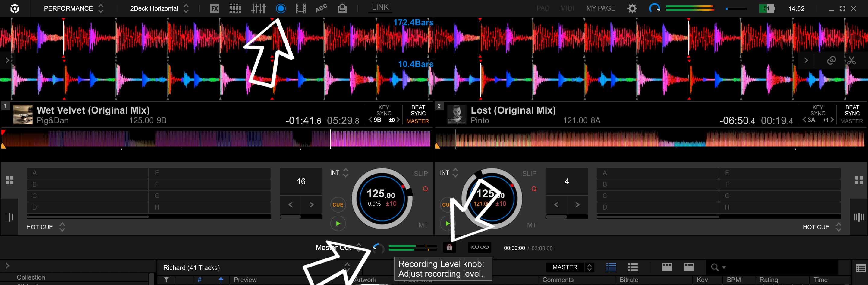Screen dimensions: 868x285
Task: Open the FX panel
Action: (x=214, y=8)
